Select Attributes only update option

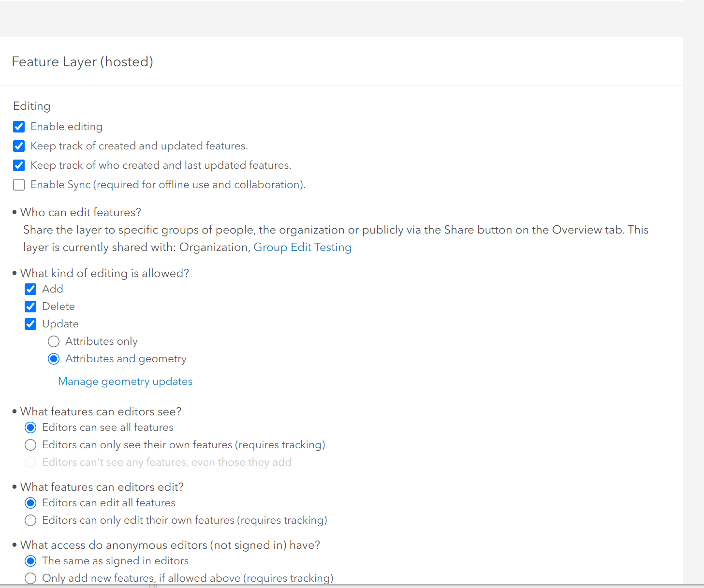coord(54,341)
